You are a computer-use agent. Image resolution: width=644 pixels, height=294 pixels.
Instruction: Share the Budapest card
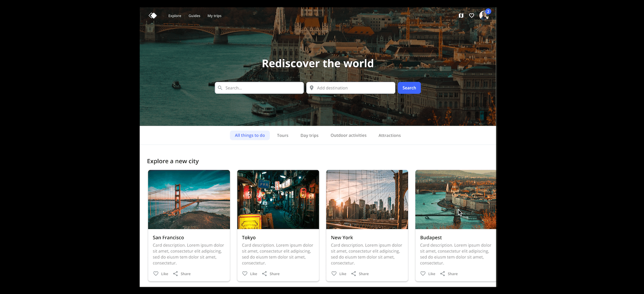(x=449, y=274)
